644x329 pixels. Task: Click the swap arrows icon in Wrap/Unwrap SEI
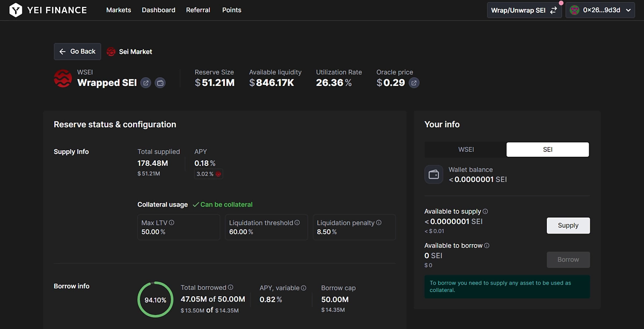(x=553, y=10)
